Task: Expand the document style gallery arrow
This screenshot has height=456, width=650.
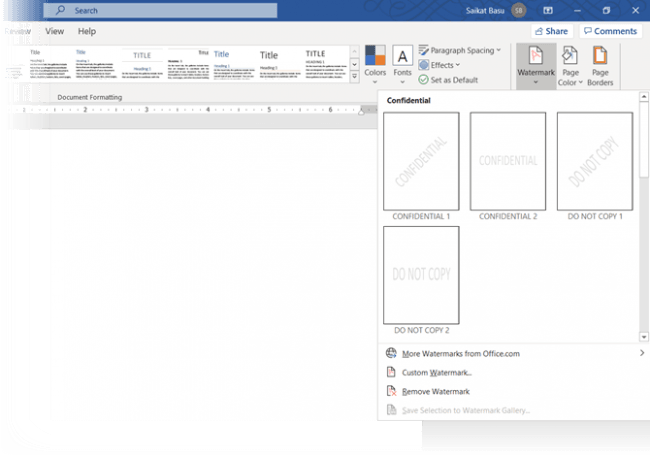Action: [x=355, y=77]
